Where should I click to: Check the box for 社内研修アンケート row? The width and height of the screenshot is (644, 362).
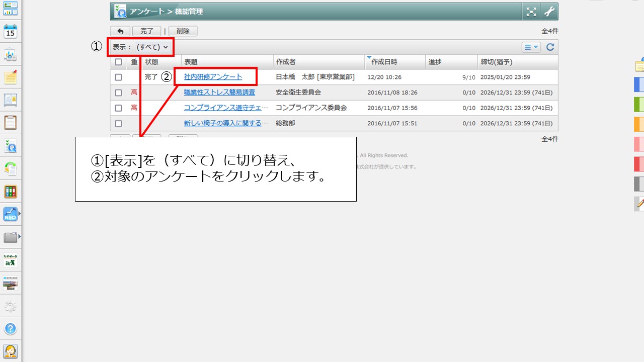point(118,77)
